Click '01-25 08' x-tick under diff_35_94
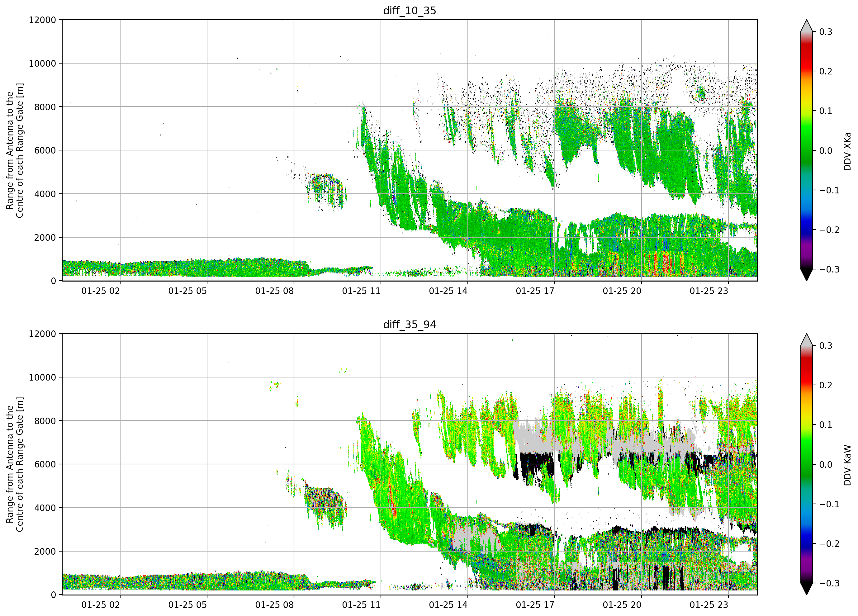Screen dimensions: 858x616 click(x=274, y=605)
